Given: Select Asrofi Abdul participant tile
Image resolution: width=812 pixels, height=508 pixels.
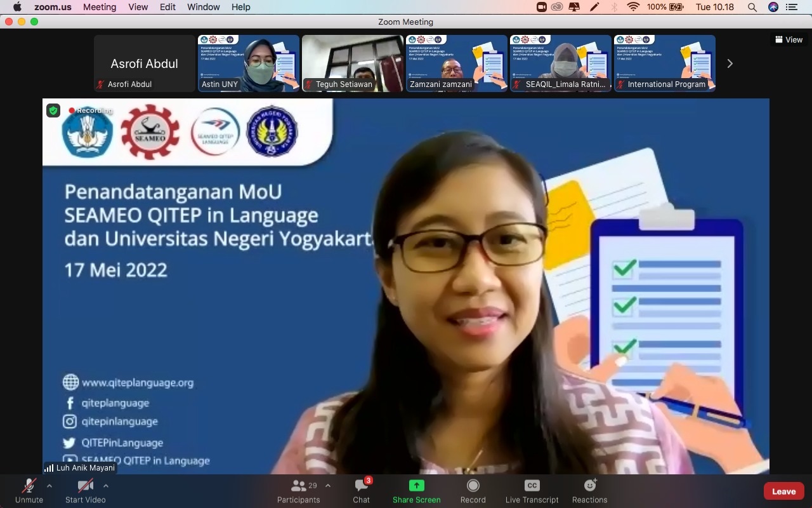Looking at the screenshot, I should point(145,63).
